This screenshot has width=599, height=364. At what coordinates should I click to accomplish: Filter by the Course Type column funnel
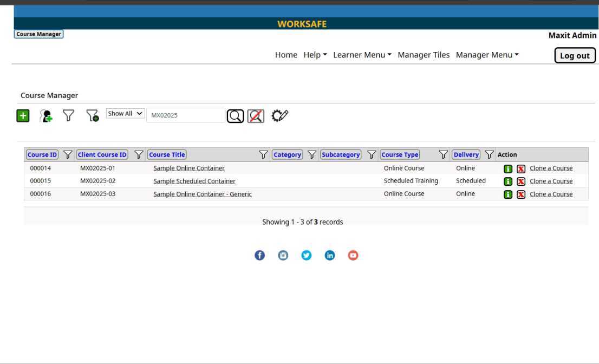[x=444, y=155]
